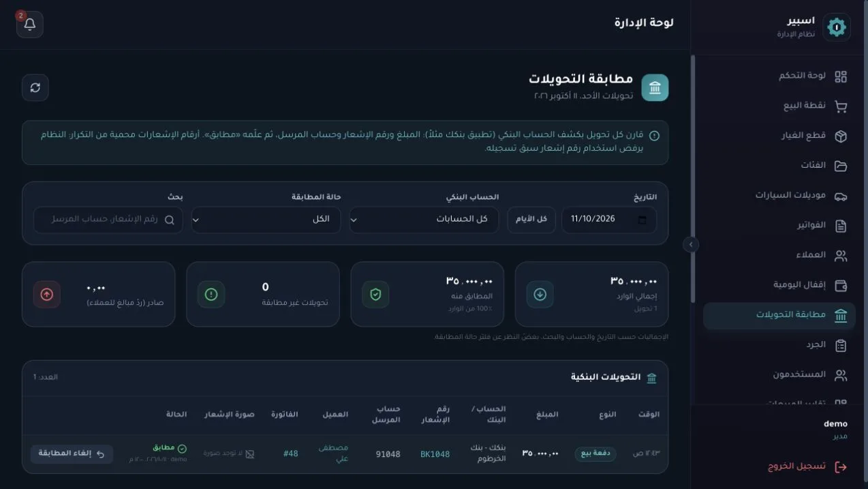Click the صادر upward arrow icon
Image resolution: width=868 pixels, height=489 pixels.
[47, 295]
